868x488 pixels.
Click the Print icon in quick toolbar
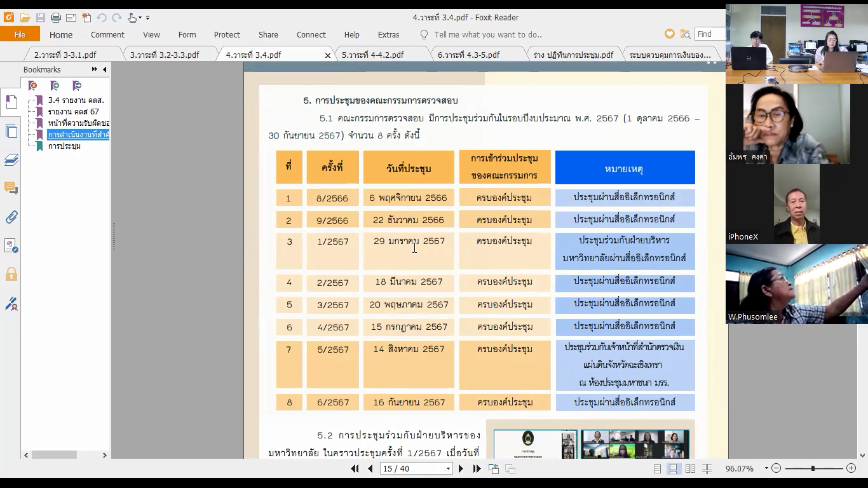[56, 18]
